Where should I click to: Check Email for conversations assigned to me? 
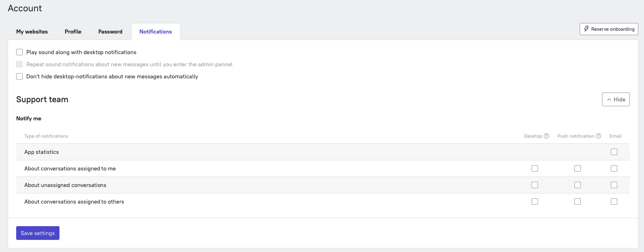pos(614,168)
